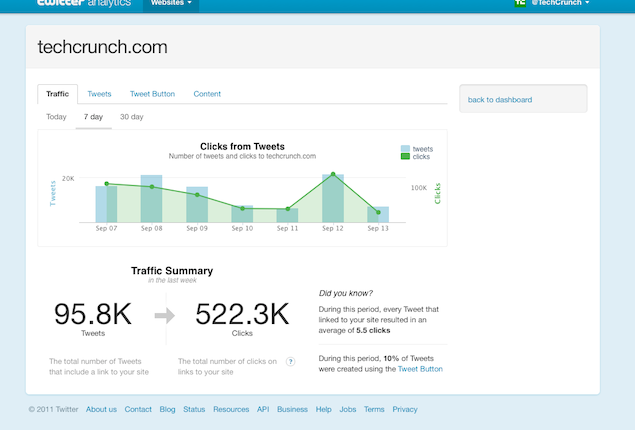Go to the Privacy footer link
The image size is (635, 430).
pos(405,409)
